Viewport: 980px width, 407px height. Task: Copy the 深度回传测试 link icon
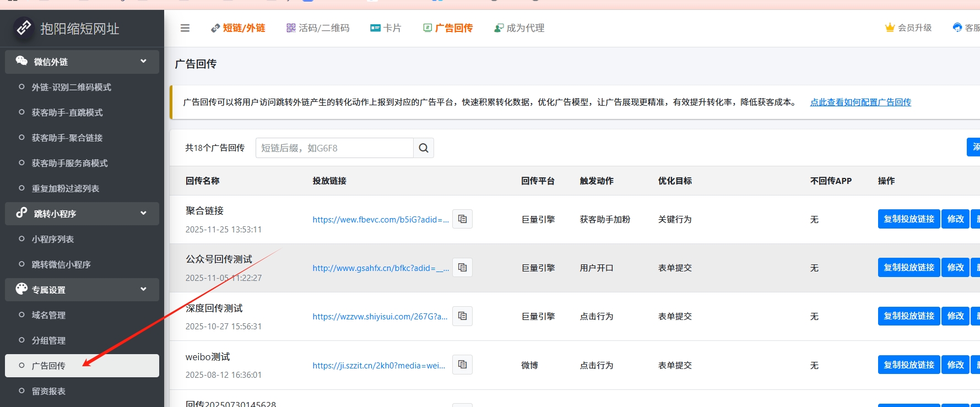point(462,316)
